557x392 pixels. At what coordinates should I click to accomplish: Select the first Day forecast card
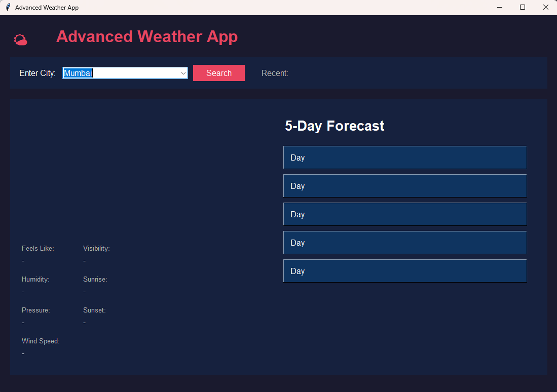click(x=404, y=158)
